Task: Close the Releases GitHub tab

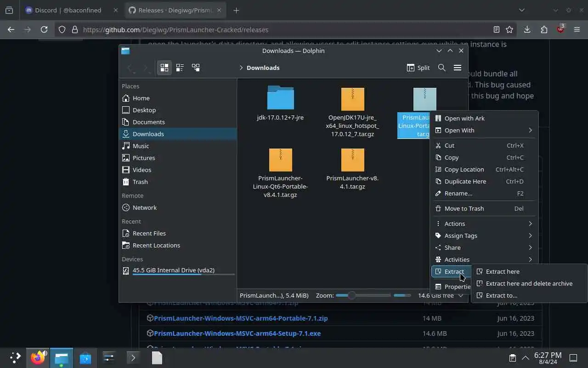Action: tap(219, 10)
